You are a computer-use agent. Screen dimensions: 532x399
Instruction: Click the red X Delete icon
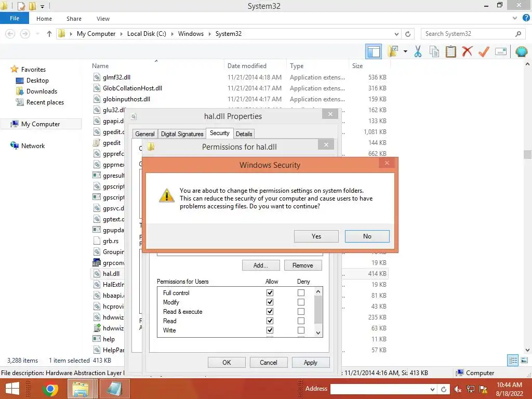pos(467,51)
